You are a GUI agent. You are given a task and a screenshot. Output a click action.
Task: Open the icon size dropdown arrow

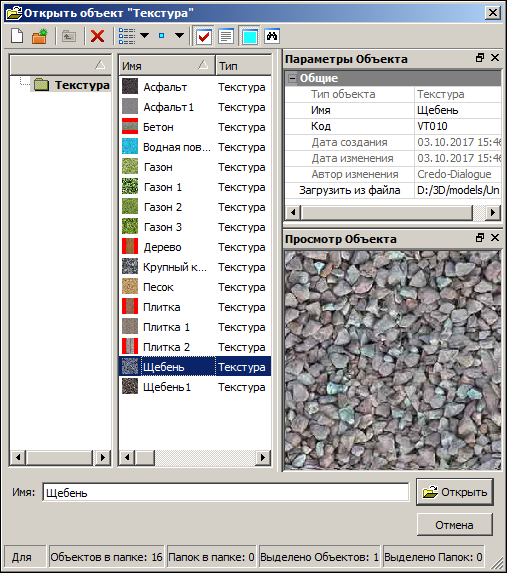tap(179, 36)
